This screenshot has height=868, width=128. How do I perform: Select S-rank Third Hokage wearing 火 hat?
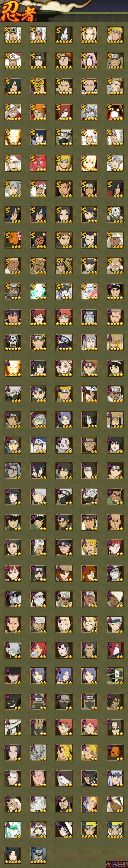[x=13, y=61]
